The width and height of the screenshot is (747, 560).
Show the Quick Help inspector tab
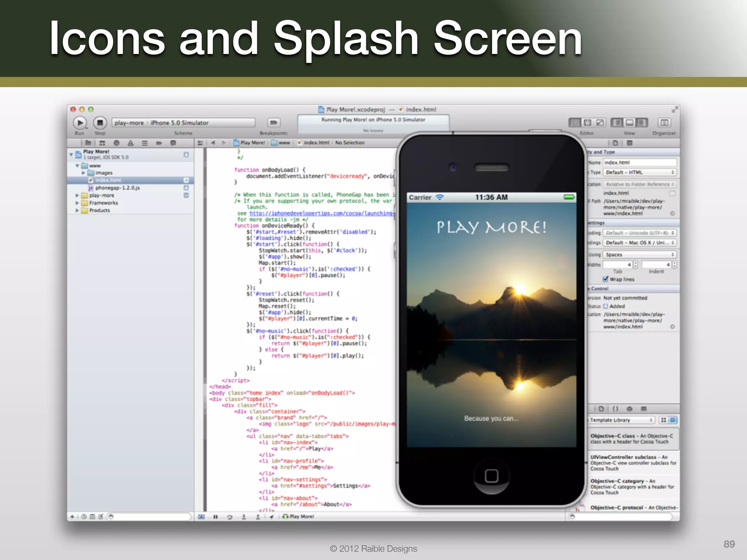(x=630, y=143)
